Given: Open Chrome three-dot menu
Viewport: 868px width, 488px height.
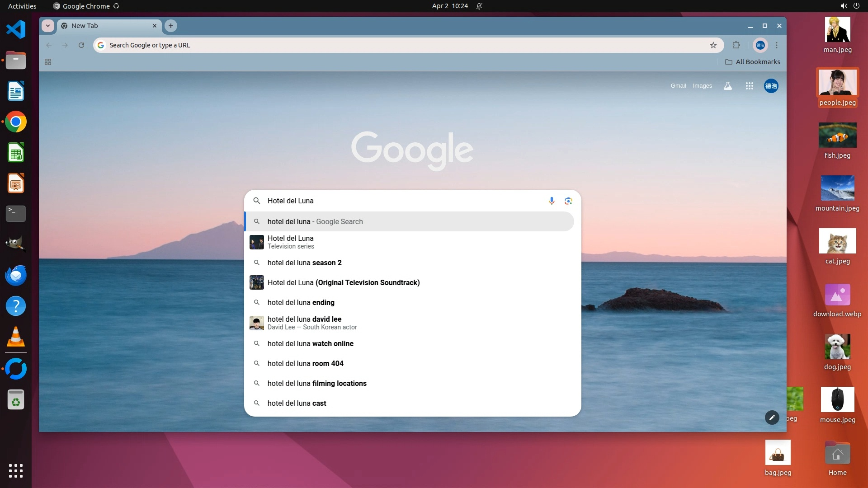Looking at the screenshot, I should tap(777, 45).
